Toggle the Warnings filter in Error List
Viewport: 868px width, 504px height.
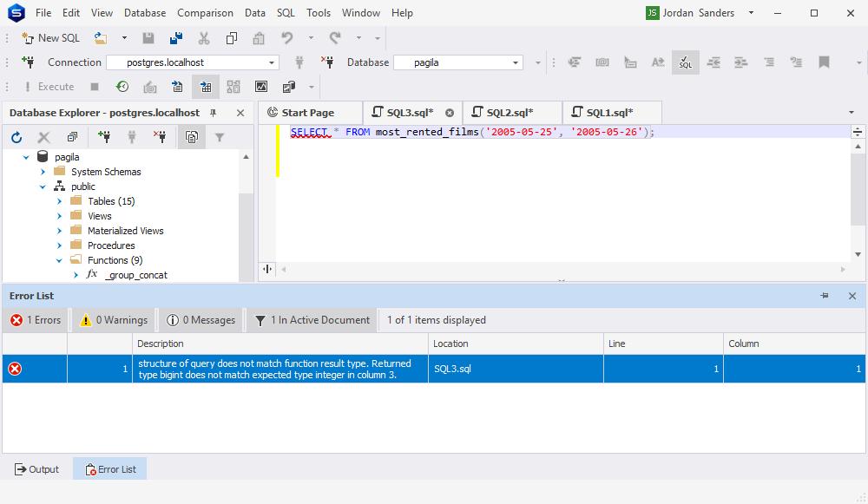112,319
